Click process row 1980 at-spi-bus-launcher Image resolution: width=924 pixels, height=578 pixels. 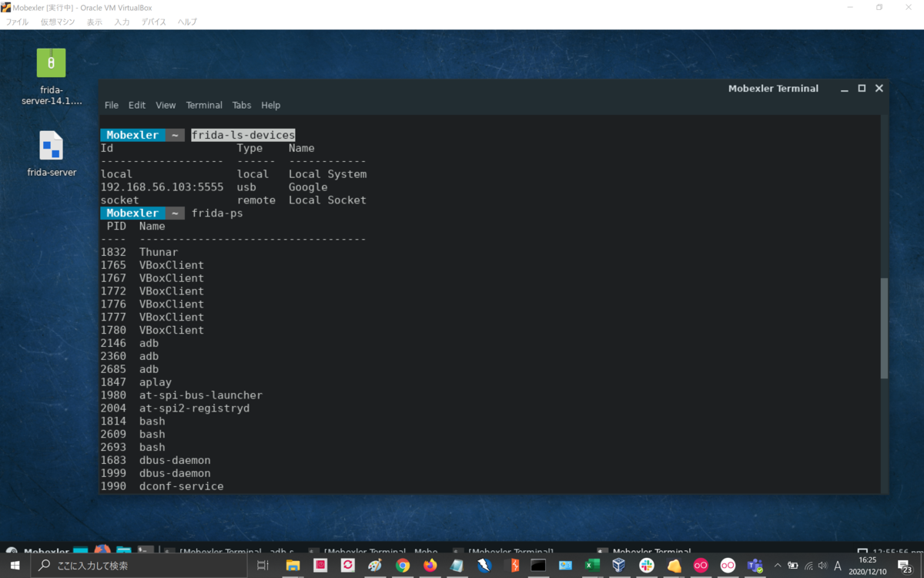pyautogui.click(x=182, y=395)
